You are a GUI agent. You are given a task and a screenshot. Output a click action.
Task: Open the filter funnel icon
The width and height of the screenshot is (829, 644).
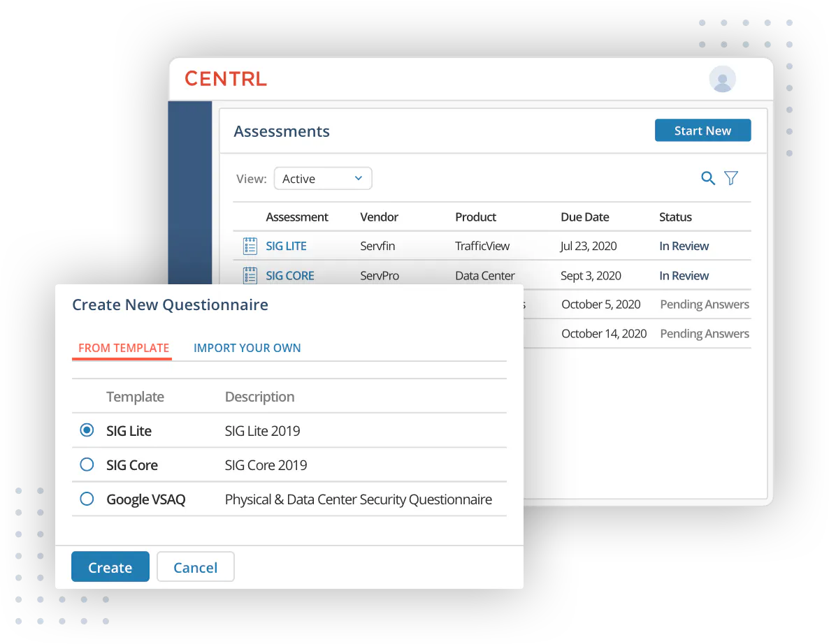[731, 179]
